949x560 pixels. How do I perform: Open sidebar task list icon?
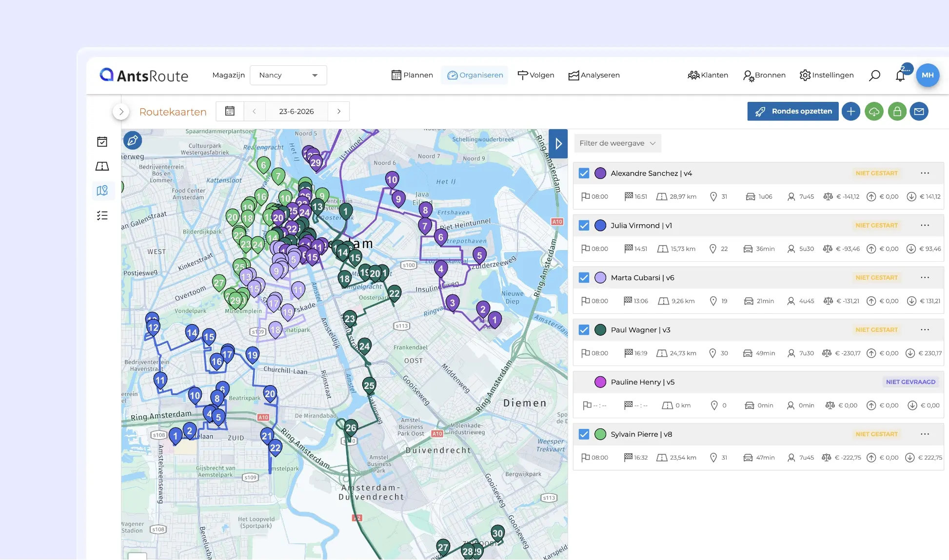click(102, 215)
